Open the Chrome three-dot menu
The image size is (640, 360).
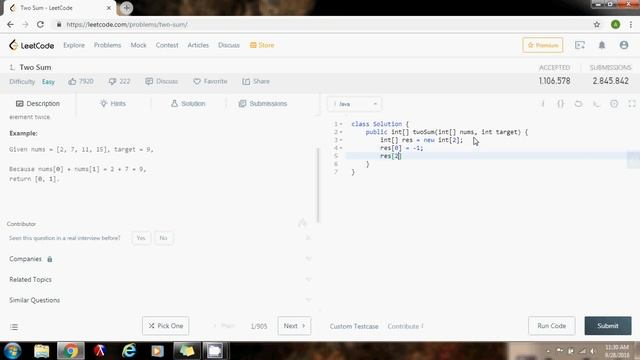631,24
